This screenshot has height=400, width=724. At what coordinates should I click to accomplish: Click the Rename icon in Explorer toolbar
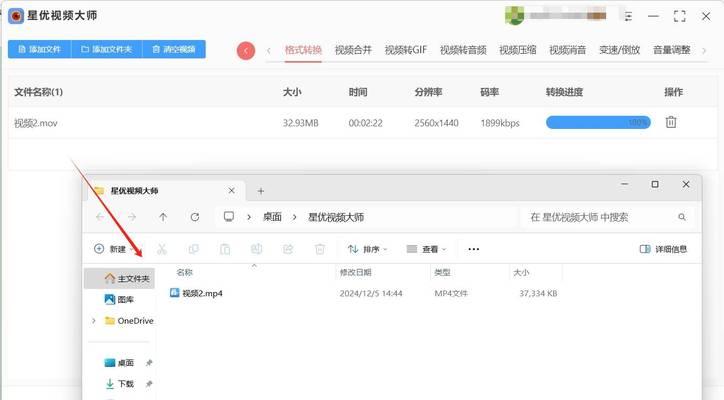[x=257, y=249]
